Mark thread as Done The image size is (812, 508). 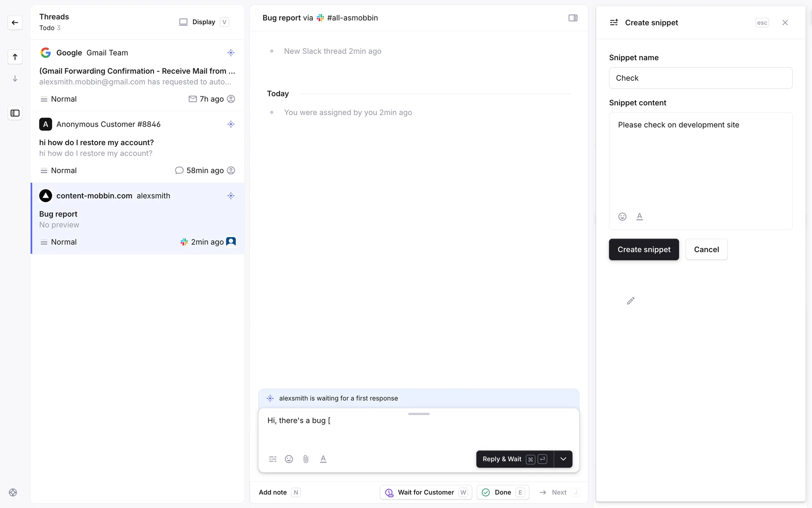(x=502, y=492)
